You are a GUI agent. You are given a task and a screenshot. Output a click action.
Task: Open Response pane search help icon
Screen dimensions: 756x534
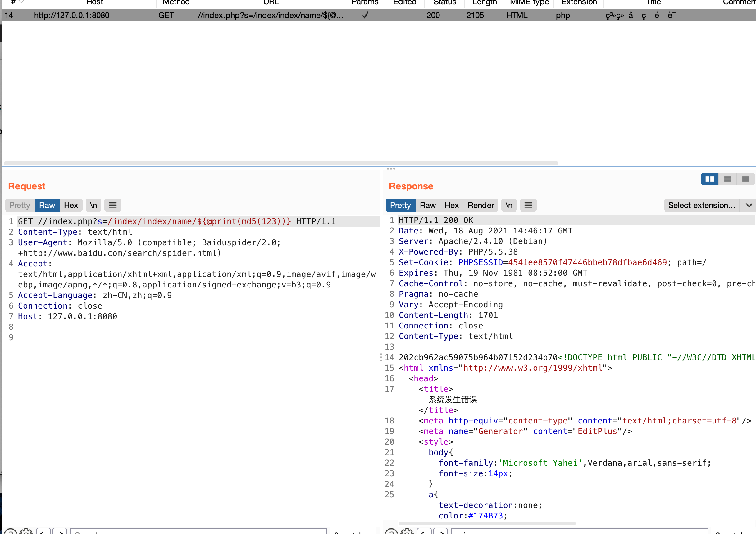[391, 532]
